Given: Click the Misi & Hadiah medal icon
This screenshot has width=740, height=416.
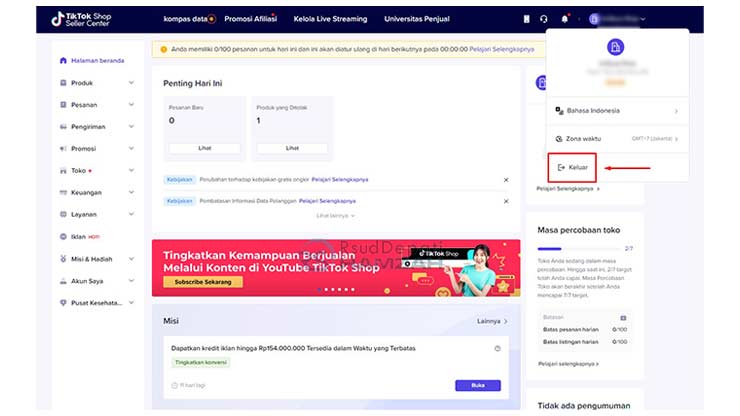Looking at the screenshot, I should 63,259.
